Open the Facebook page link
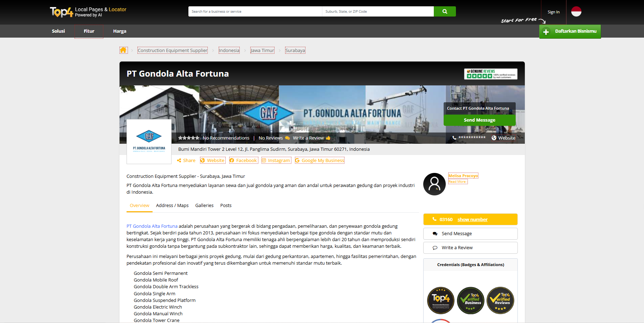Image resolution: width=644 pixels, height=323 pixels. pyautogui.click(x=243, y=160)
